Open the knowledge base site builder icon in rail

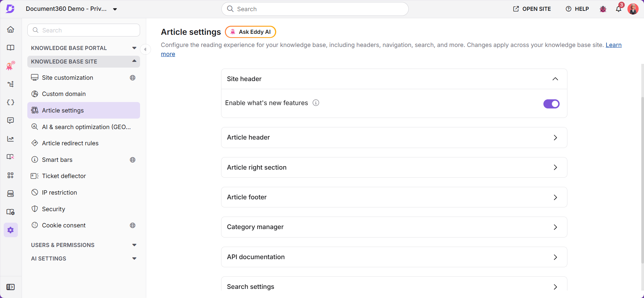coord(10,212)
